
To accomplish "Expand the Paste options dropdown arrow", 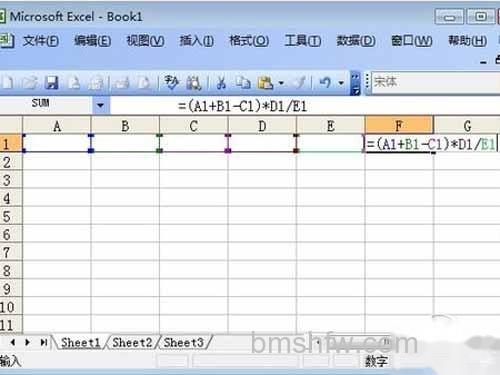I will [281, 83].
